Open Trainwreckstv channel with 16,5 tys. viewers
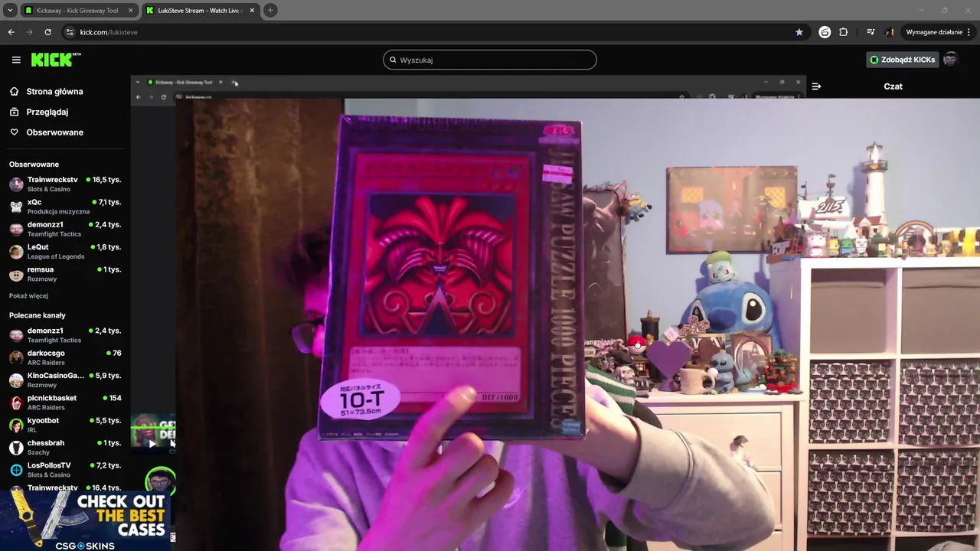This screenshot has width=980, height=551. (65, 184)
